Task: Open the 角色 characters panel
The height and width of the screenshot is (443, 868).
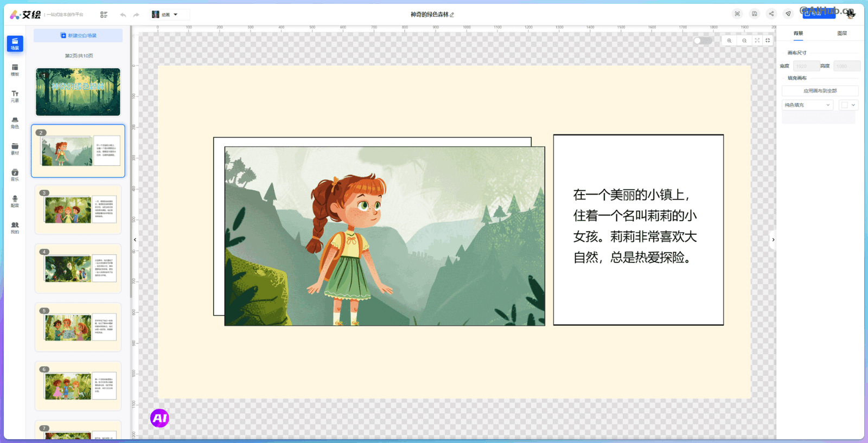Action: [x=15, y=123]
